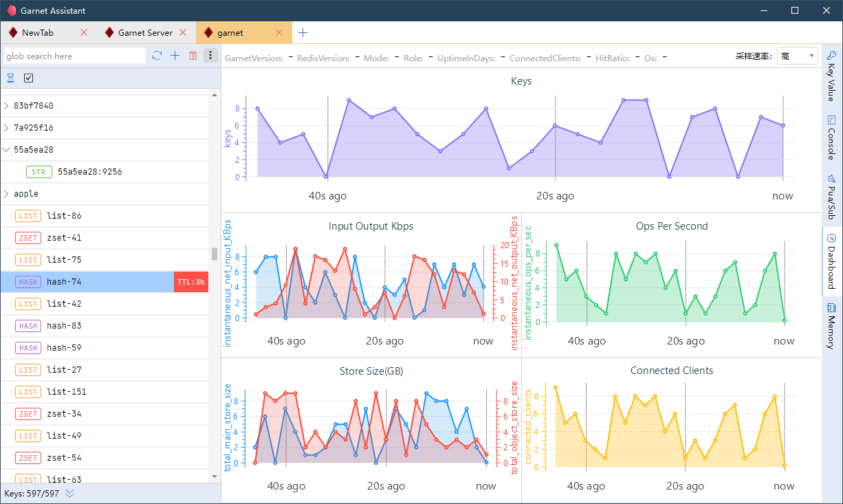843x504 pixels.
Task: Click the refresh keys icon
Action: click(157, 56)
